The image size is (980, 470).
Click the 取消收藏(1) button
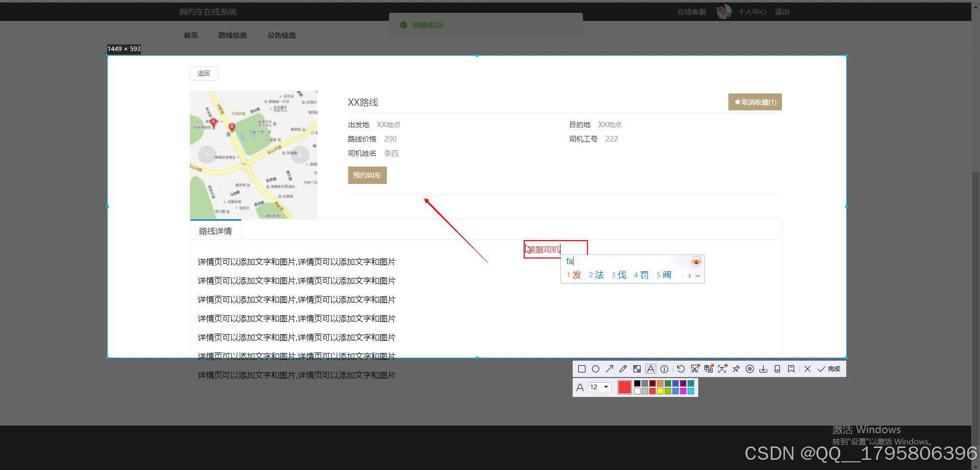click(755, 102)
